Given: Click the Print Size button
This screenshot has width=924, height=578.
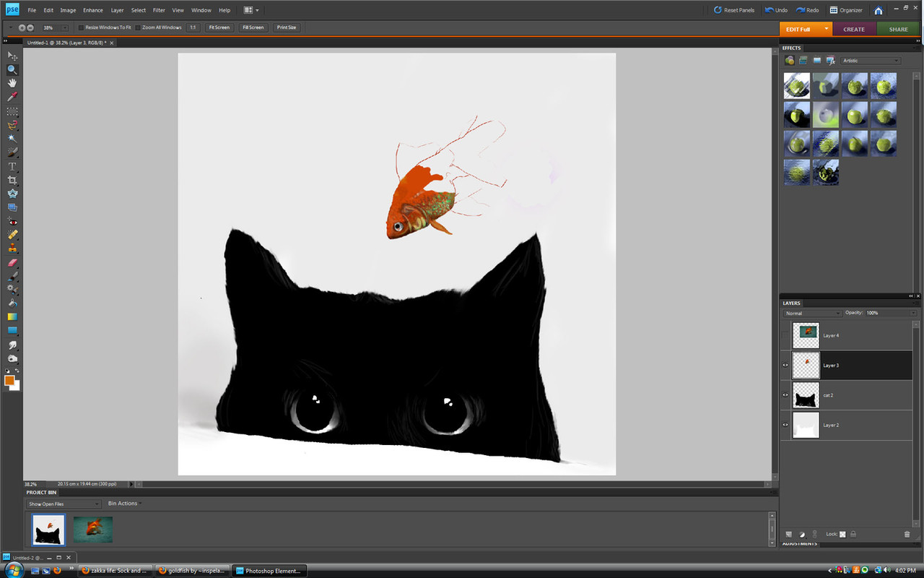Looking at the screenshot, I should (287, 27).
